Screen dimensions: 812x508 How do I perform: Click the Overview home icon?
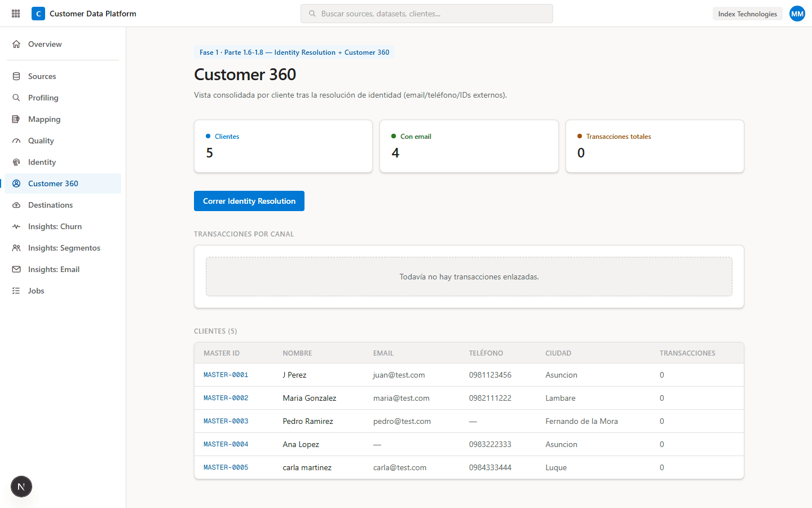click(x=16, y=44)
